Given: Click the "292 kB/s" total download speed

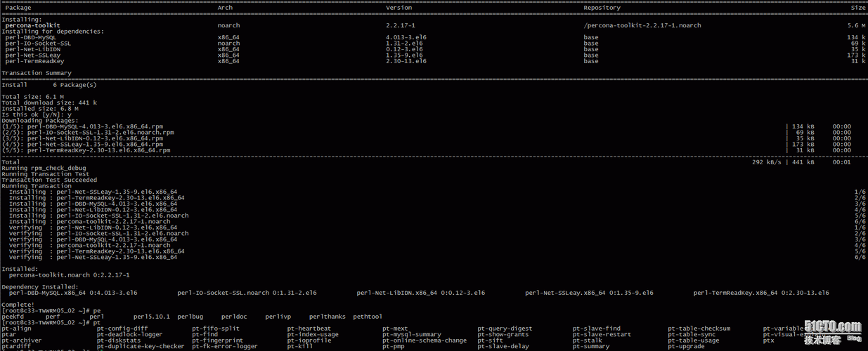Looking at the screenshot, I should pyautogui.click(x=767, y=162).
